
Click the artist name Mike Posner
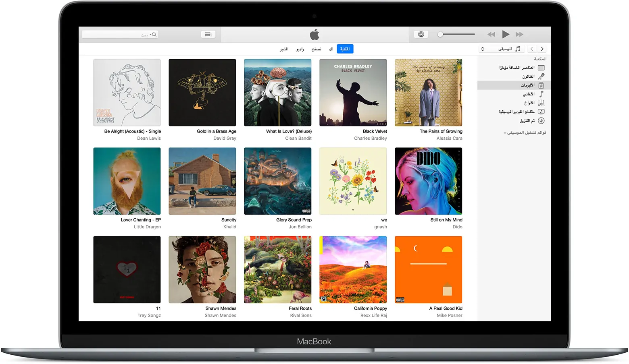(450, 316)
